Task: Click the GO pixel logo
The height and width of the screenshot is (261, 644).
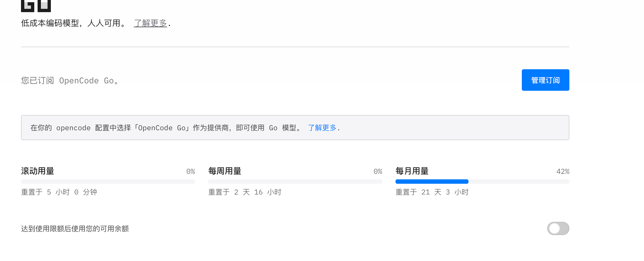Action: [x=36, y=6]
